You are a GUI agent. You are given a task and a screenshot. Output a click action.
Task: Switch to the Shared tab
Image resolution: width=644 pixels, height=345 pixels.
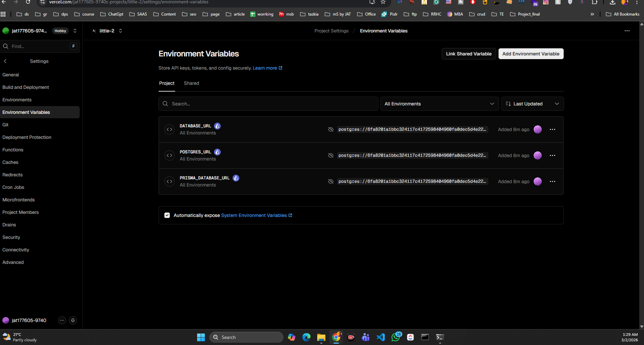tap(191, 83)
